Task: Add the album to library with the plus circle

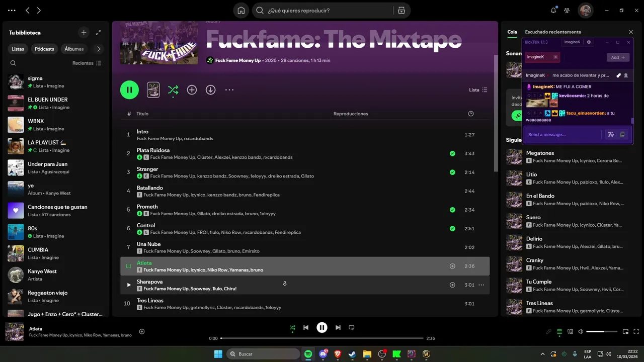Action: point(192,90)
